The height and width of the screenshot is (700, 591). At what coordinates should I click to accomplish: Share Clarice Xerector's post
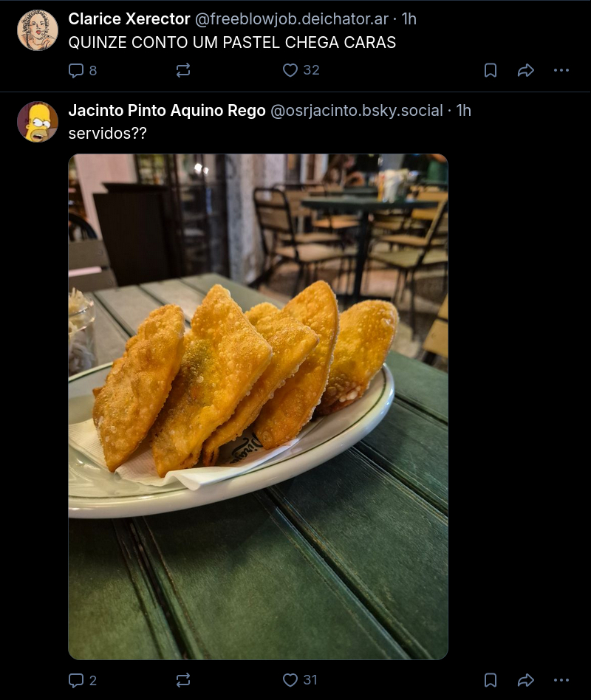(x=525, y=70)
